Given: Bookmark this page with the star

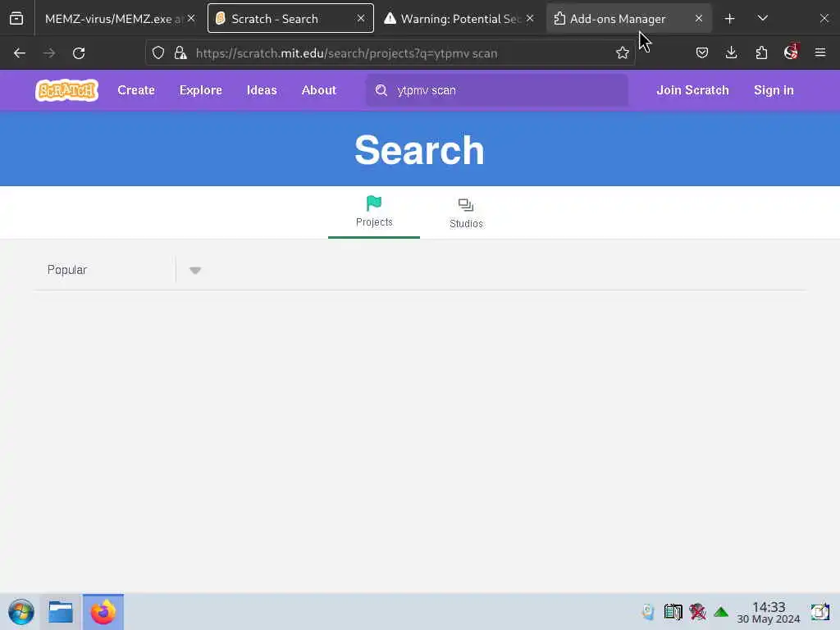Looking at the screenshot, I should pyautogui.click(x=622, y=53).
